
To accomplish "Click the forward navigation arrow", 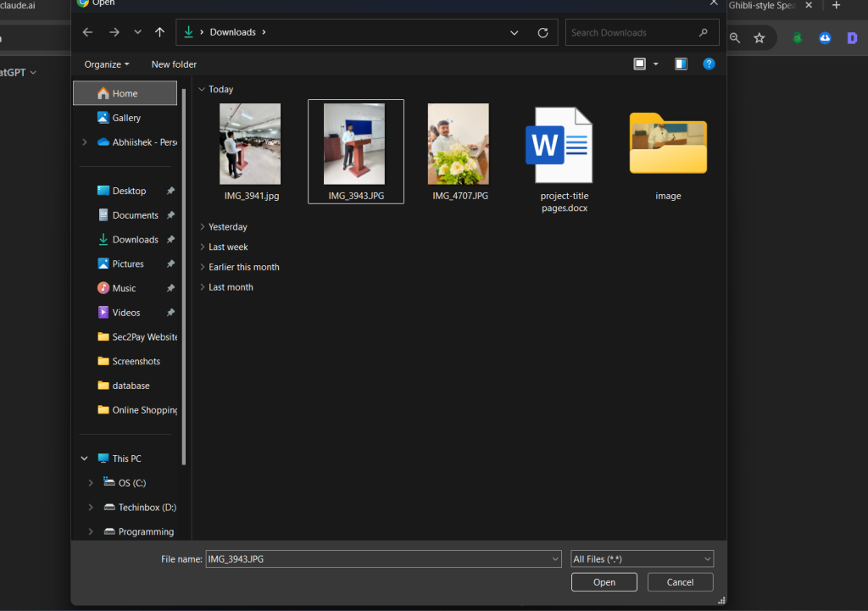I will tap(113, 32).
